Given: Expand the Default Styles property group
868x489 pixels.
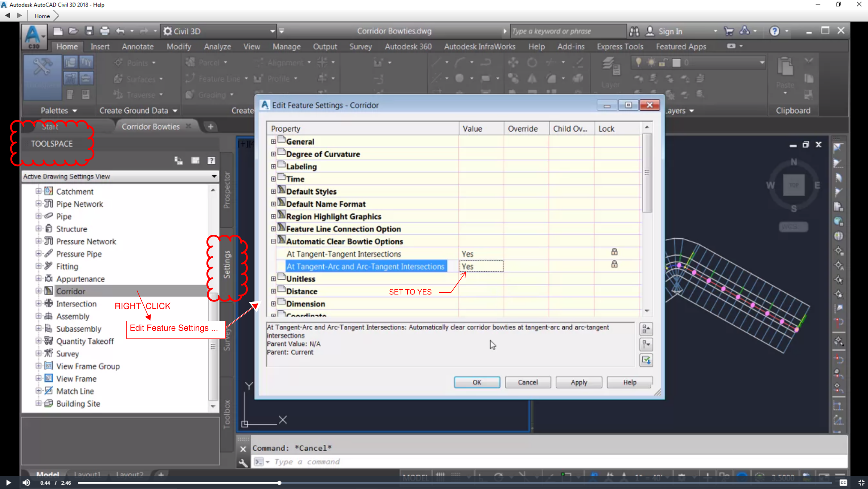Looking at the screenshot, I should (x=273, y=192).
